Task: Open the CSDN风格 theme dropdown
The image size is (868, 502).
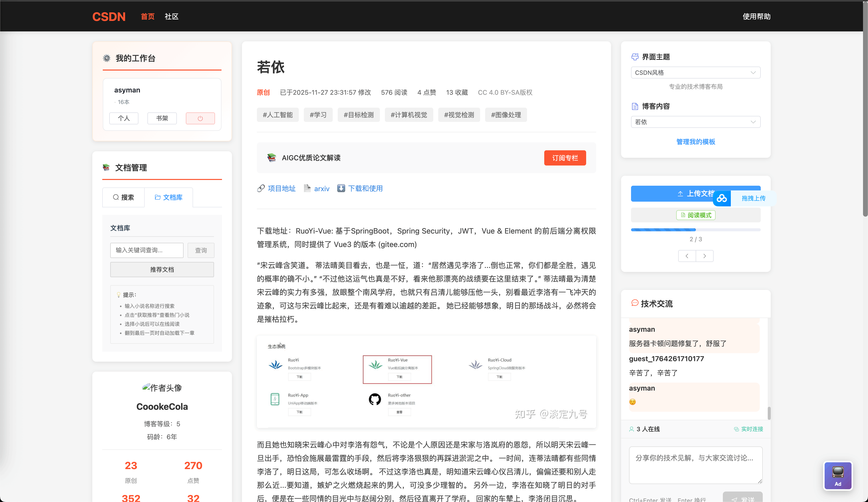Action: (x=695, y=72)
